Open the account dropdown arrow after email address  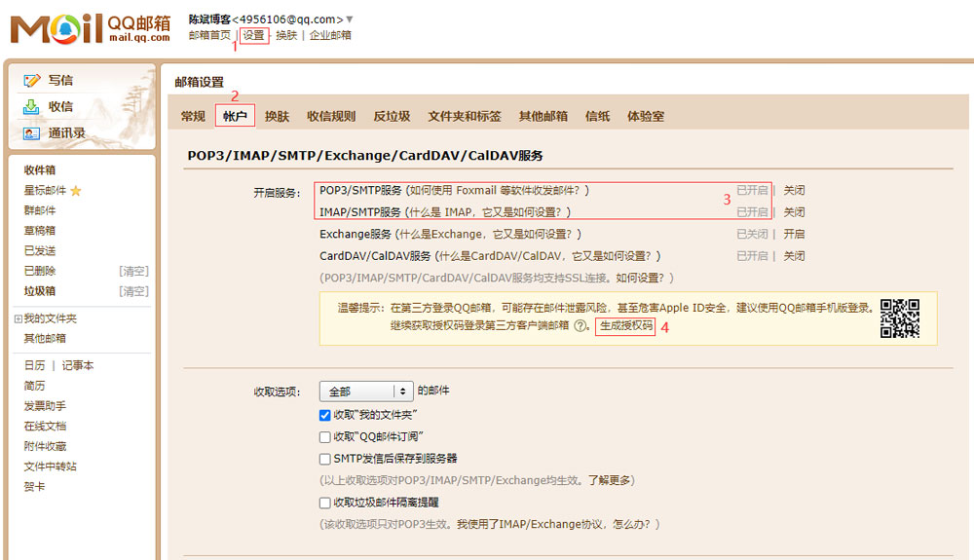click(x=350, y=19)
